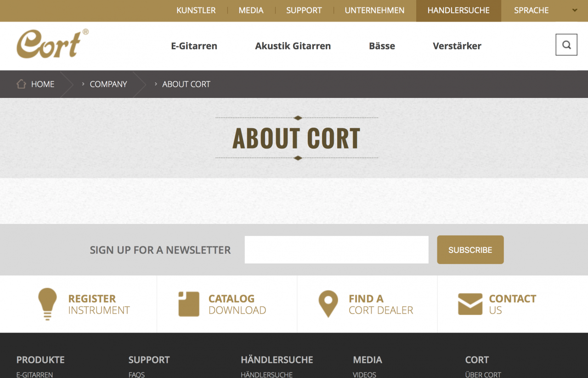Screen dimensions: 588x378
Task: Open the search magnifier icon
Action: click(x=566, y=45)
